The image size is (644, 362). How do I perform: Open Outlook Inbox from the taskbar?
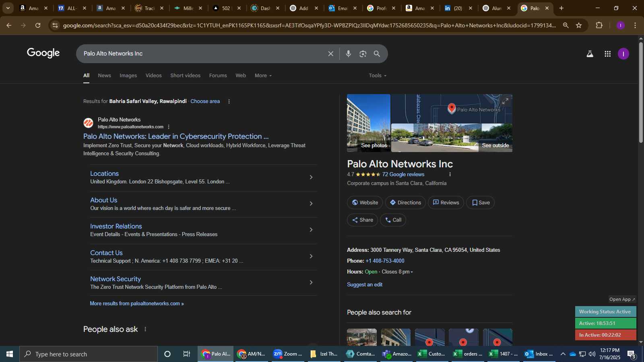539,354
